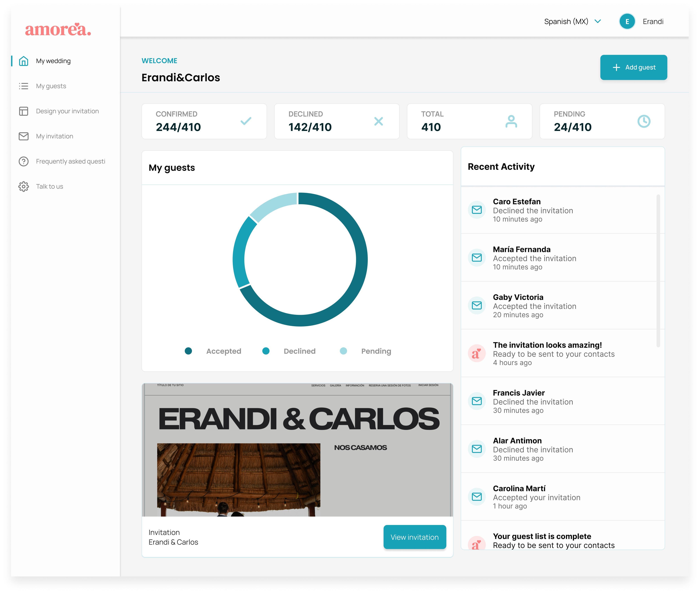Click the My invitation envelope icon

coord(24,136)
